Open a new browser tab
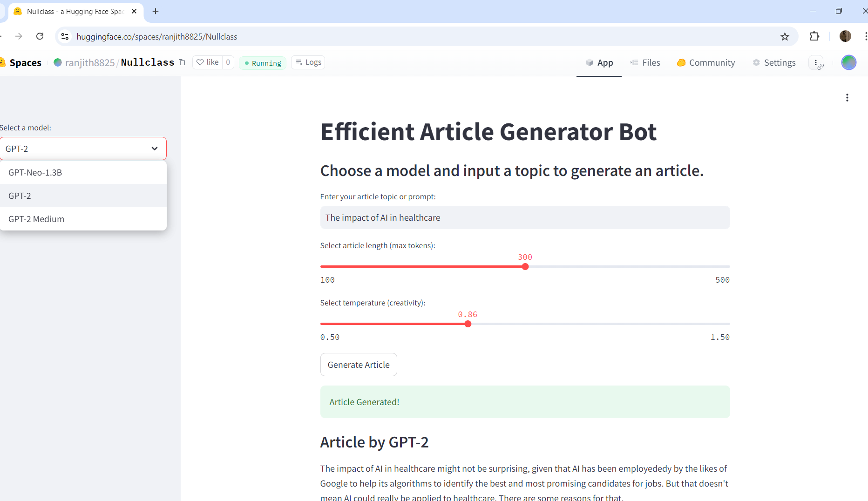868x501 pixels. pyautogui.click(x=156, y=11)
